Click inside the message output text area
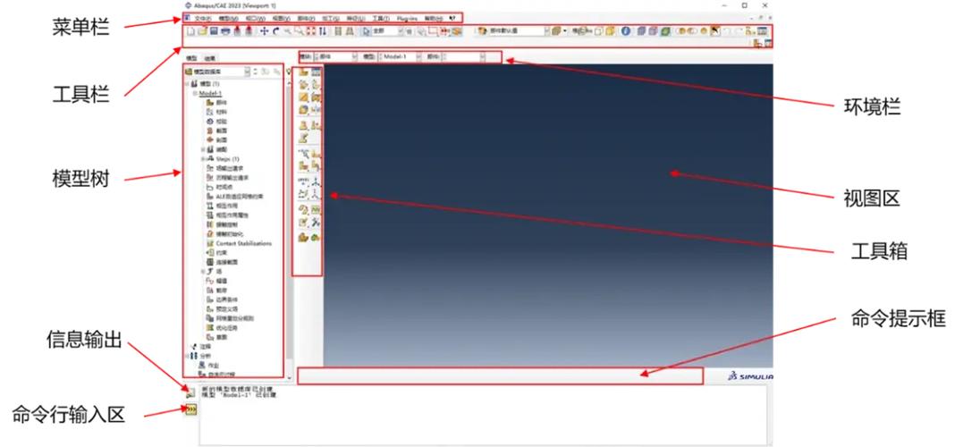Viewport: 980px width, 447px height. [485, 415]
